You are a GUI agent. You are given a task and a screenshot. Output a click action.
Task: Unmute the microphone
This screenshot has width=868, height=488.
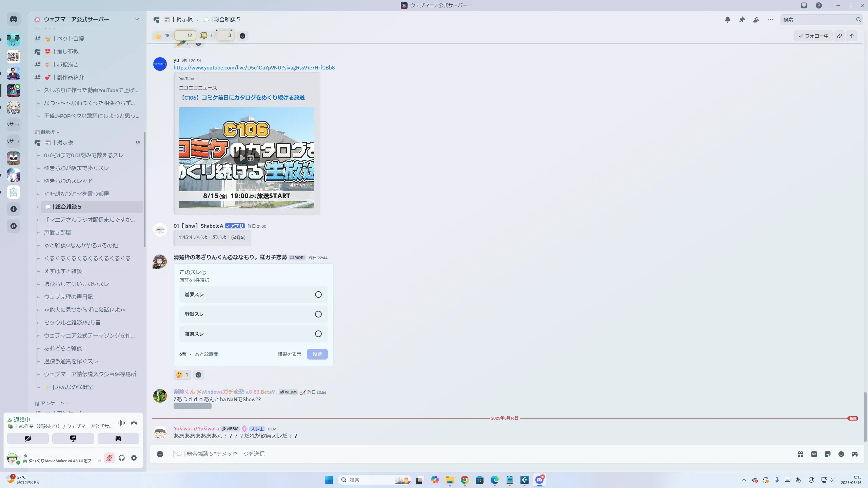(109, 458)
